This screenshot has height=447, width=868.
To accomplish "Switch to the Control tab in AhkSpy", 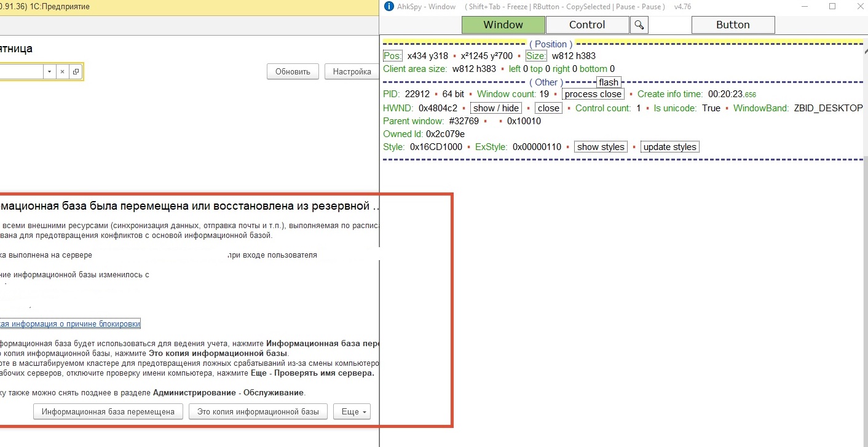I will 587,25.
